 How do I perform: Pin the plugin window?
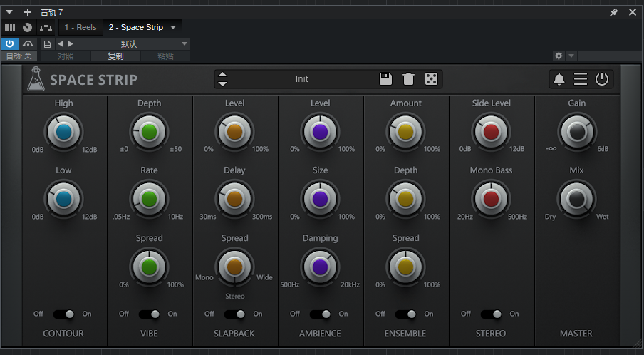pyautogui.click(x=613, y=12)
